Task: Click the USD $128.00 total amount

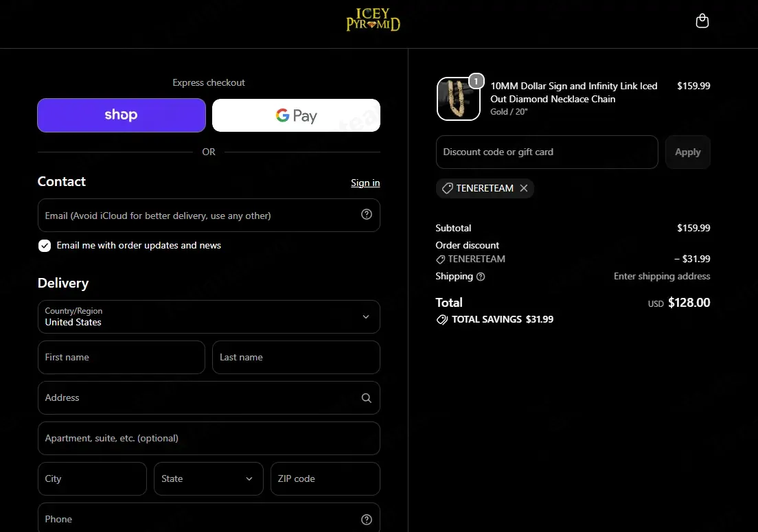Action: [679, 303]
